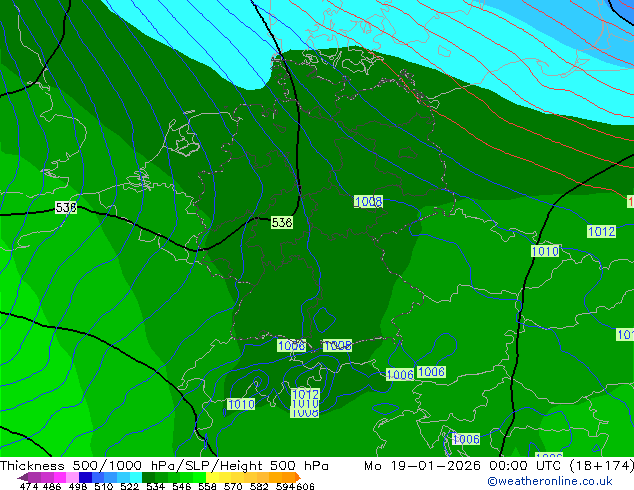This screenshot has height=490, width=634.
Task: Click the 1010 label on the right black contour
Action: (545, 251)
